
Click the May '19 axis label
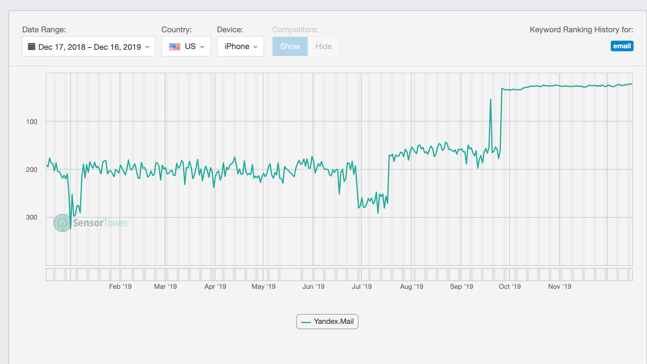pos(264,286)
